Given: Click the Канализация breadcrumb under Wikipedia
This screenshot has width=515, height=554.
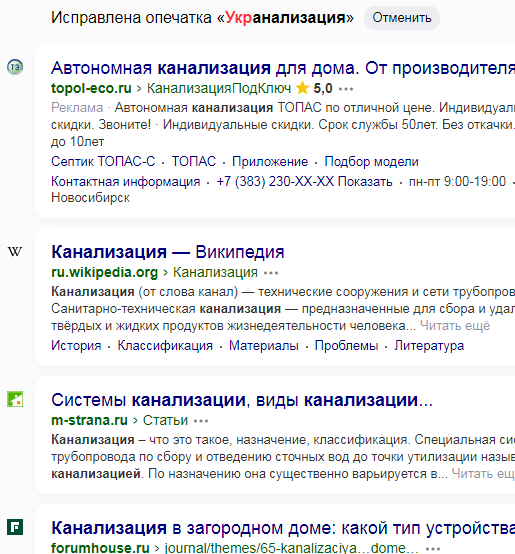Looking at the screenshot, I should [x=215, y=272].
